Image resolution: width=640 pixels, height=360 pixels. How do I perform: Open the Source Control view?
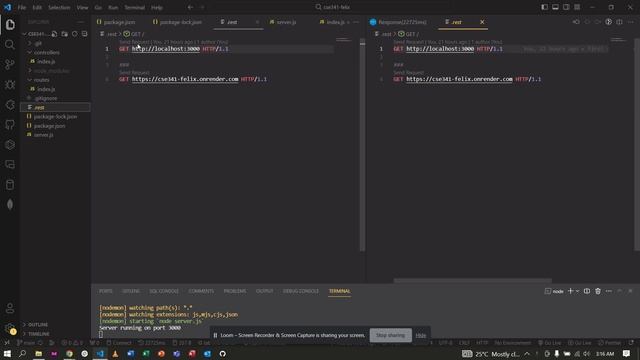(10, 64)
